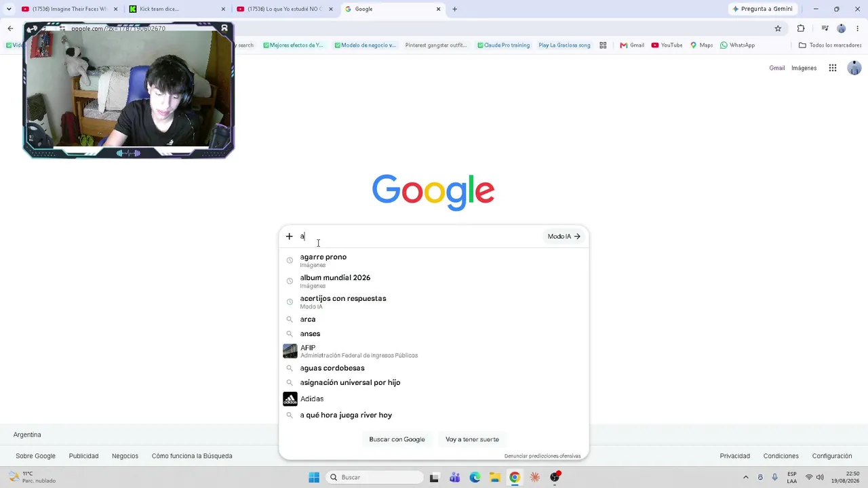Close the Google tab
The width and height of the screenshot is (868, 488).
pos(439,9)
